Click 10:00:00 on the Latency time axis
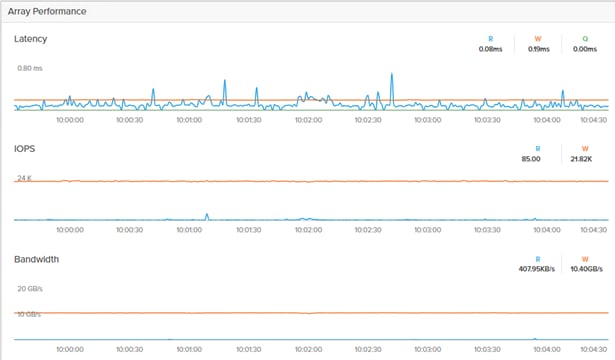Viewport: 615px width, 360px height. pos(70,120)
